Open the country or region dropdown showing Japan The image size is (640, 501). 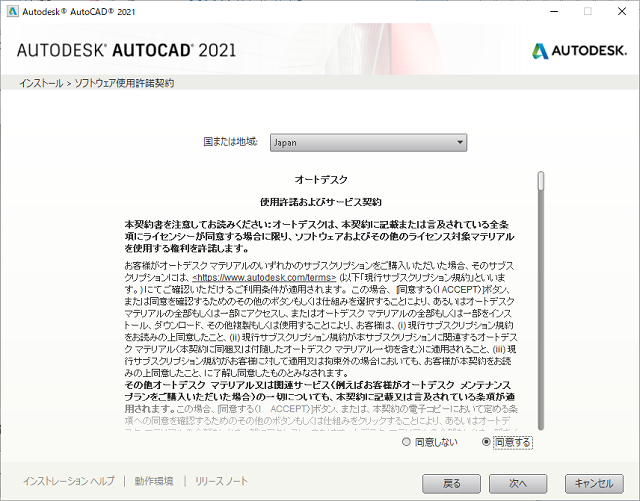[368, 143]
